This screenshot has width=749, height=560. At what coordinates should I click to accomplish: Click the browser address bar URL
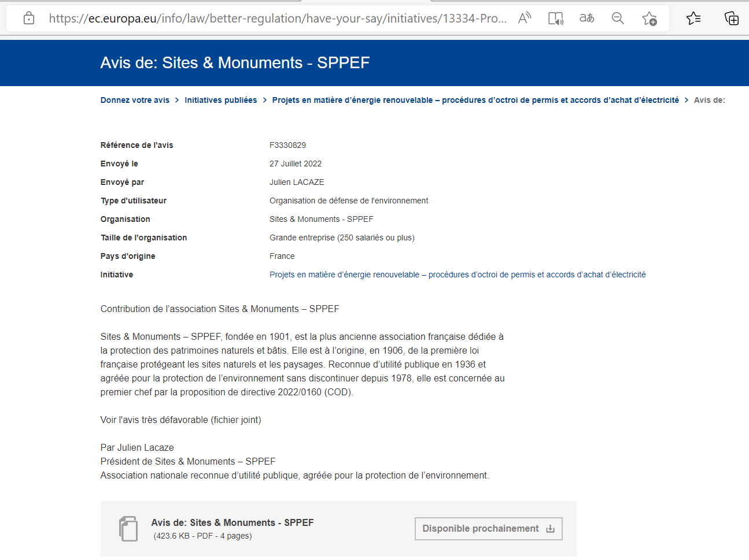tap(278, 18)
